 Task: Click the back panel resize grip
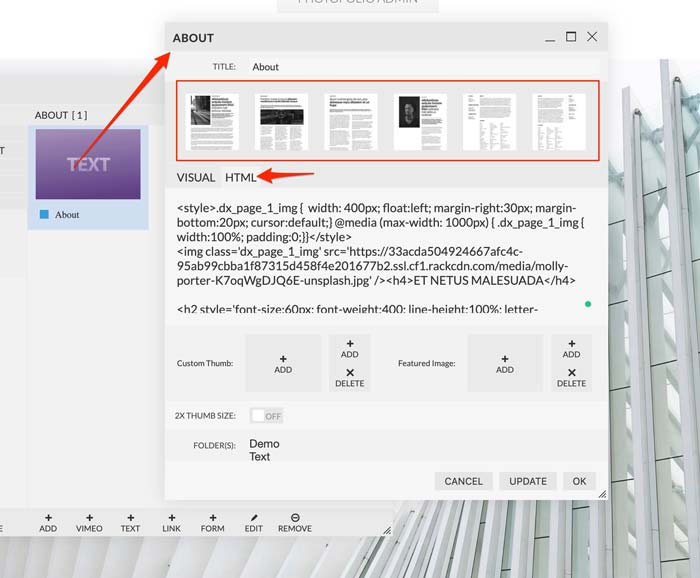387,530
